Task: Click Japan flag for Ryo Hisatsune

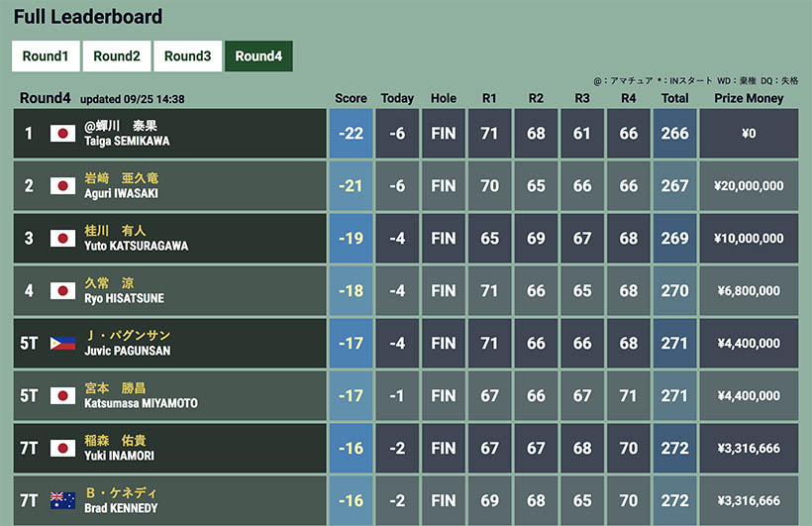Action: tap(63, 291)
